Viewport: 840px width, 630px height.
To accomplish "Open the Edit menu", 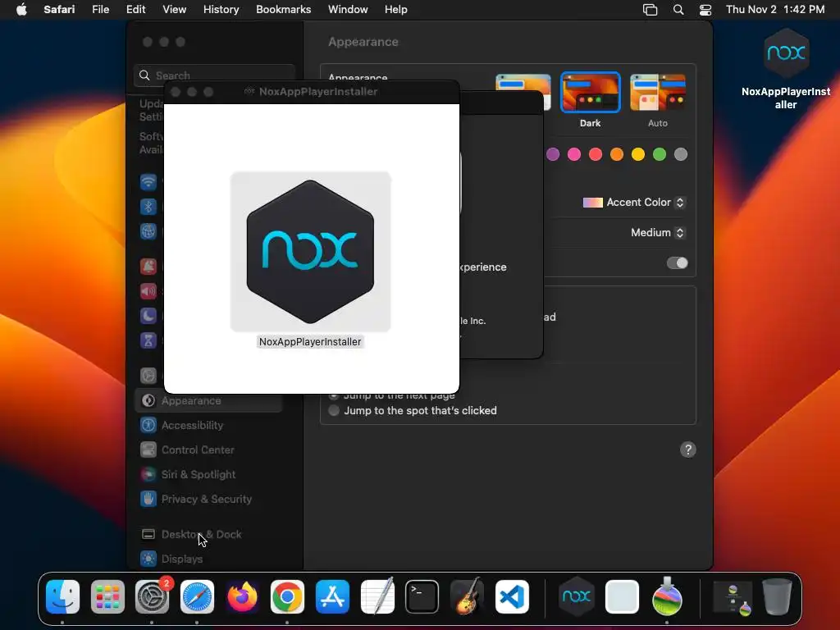I will click(x=135, y=10).
